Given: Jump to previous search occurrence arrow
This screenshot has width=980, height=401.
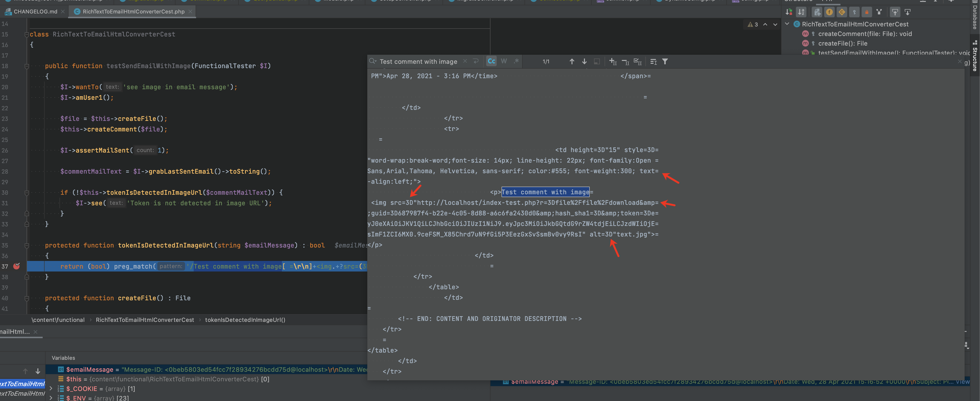Looking at the screenshot, I should [572, 62].
